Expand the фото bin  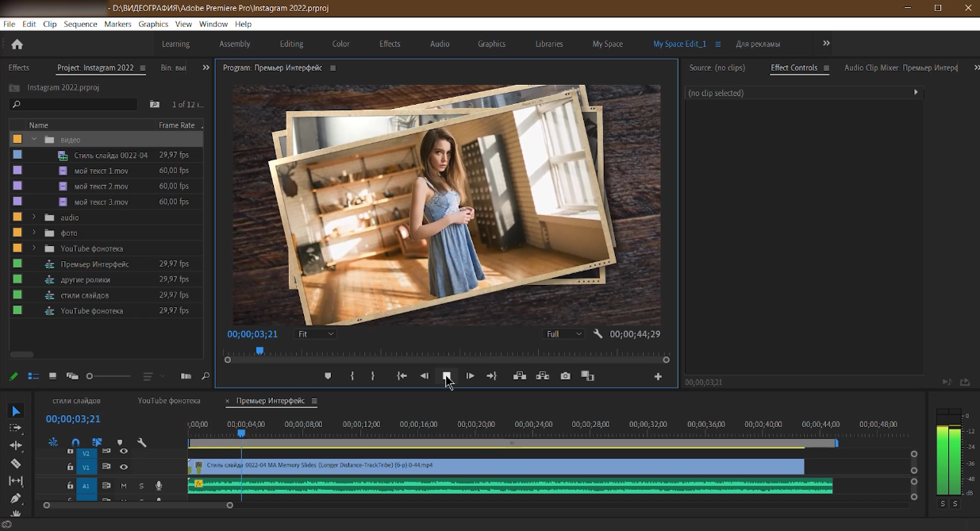click(x=34, y=233)
